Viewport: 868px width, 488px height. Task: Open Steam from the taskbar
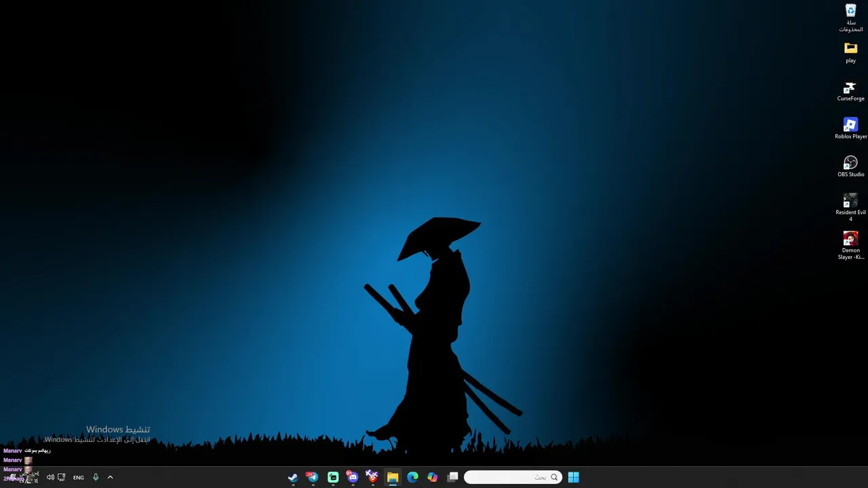(293, 477)
